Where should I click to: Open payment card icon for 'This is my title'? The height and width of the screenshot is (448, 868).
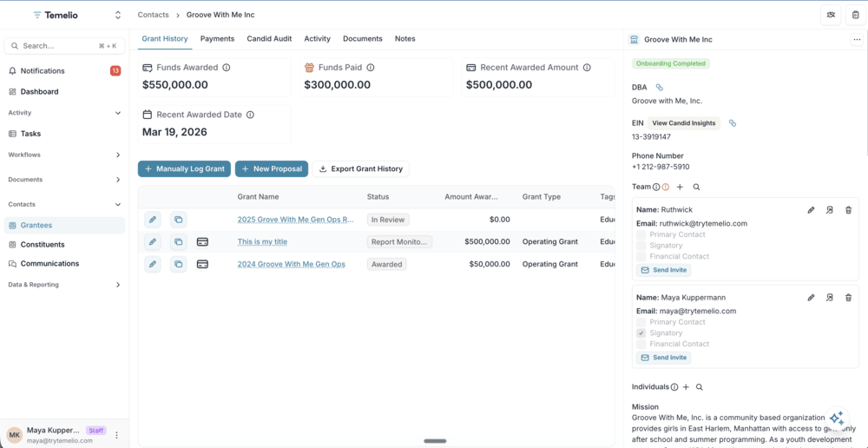202,242
